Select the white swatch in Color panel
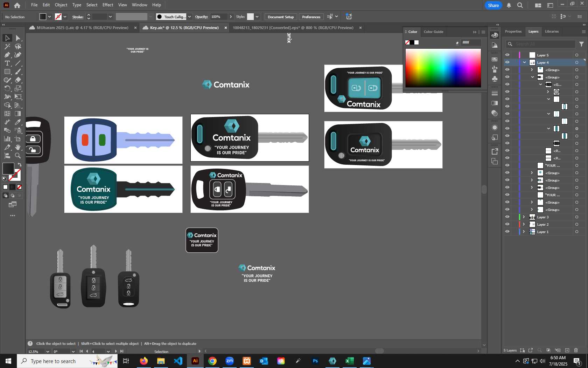Viewport: 588px width, 368px height. 416,42
